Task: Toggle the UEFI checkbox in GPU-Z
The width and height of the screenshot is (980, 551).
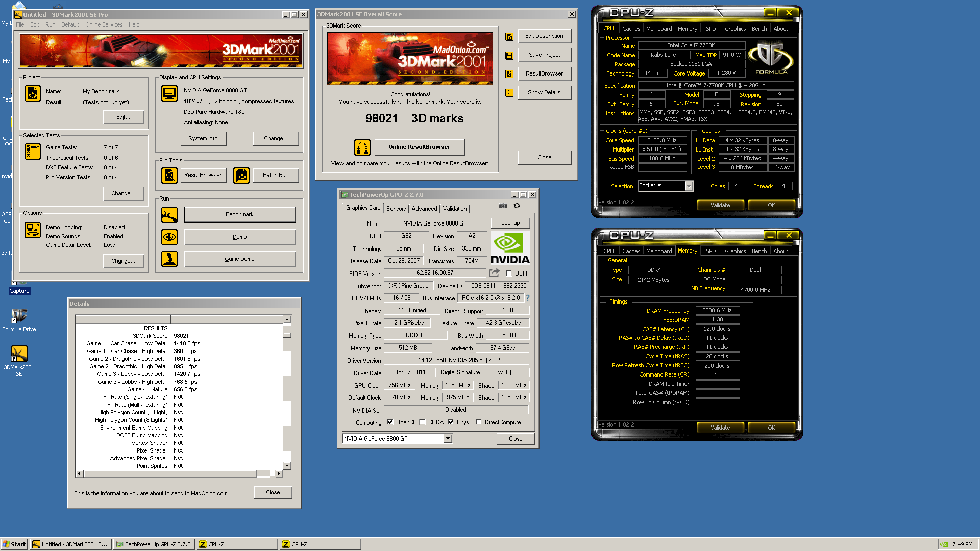Action: [509, 273]
